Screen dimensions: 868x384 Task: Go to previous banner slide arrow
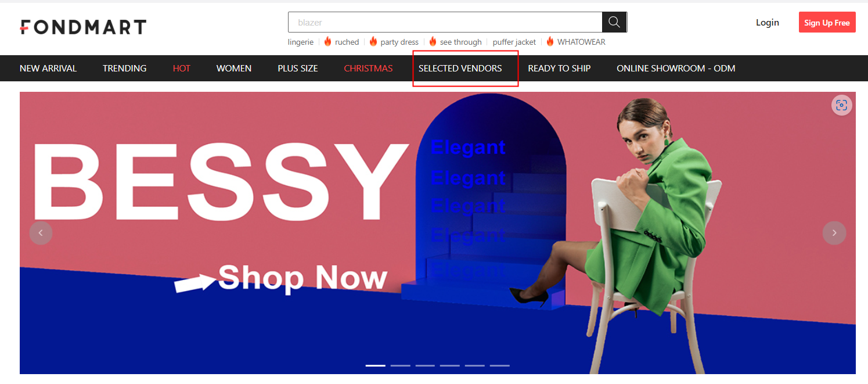point(41,233)
